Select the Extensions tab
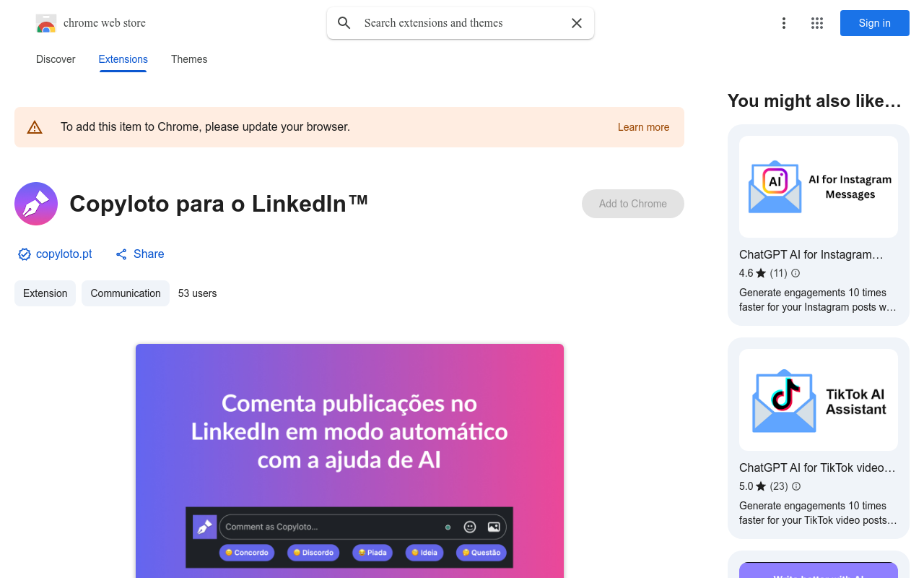 click(123, 59)
